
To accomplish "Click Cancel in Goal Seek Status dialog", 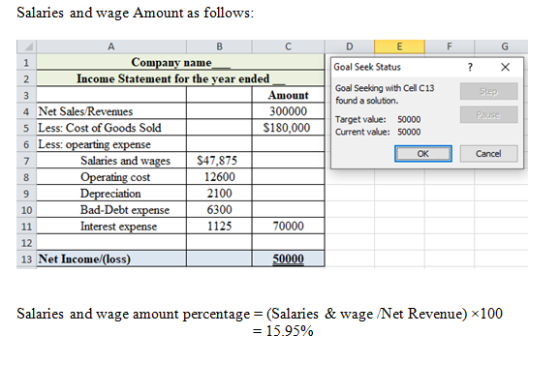I will point(488,154).
